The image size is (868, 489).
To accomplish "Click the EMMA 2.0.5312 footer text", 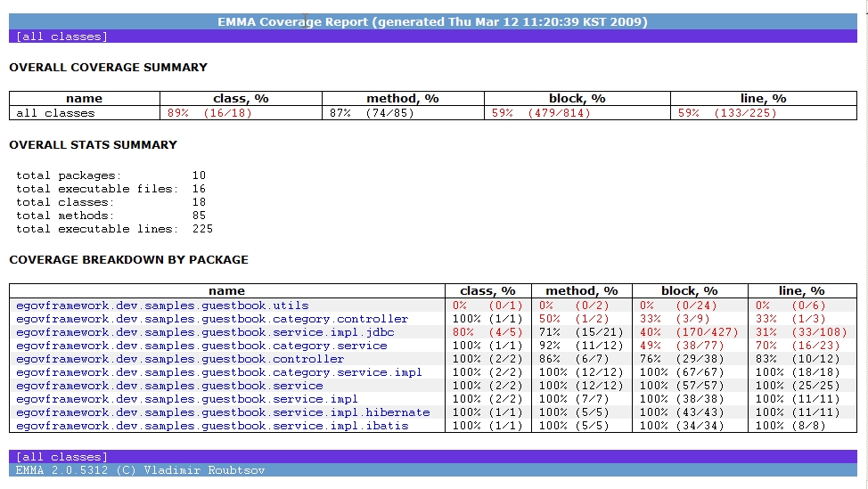I will (140, 469).
